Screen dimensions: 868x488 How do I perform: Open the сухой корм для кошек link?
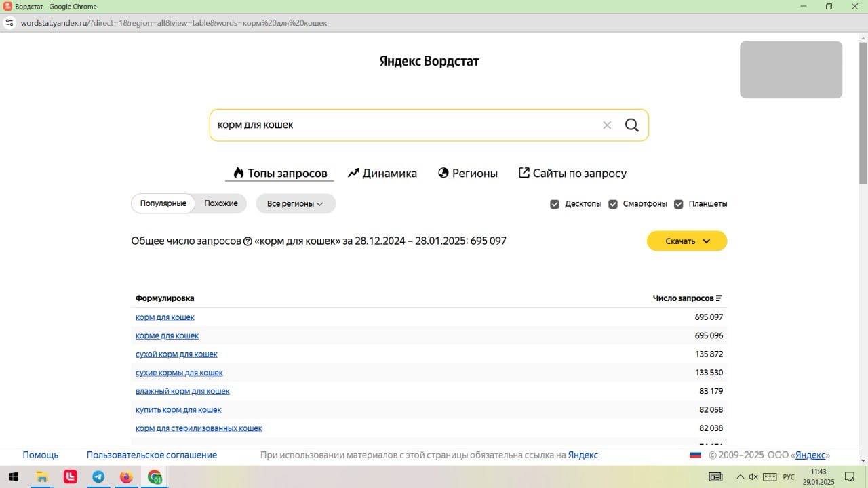coord(176,354)
